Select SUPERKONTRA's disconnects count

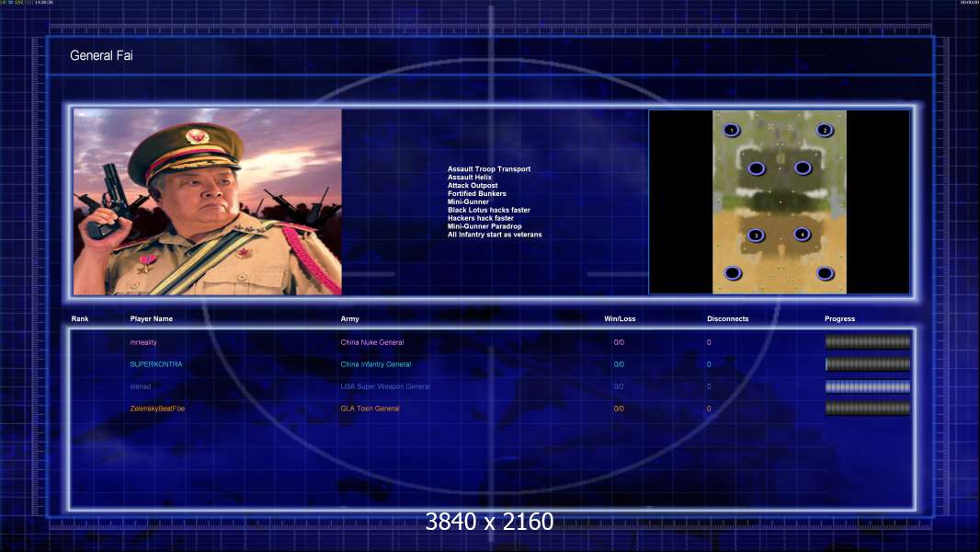point(709,363)
